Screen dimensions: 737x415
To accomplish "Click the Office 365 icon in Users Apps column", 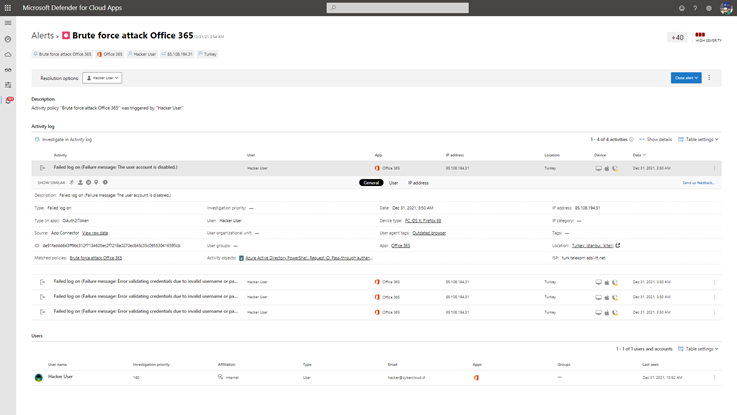I will pos(476,377).
